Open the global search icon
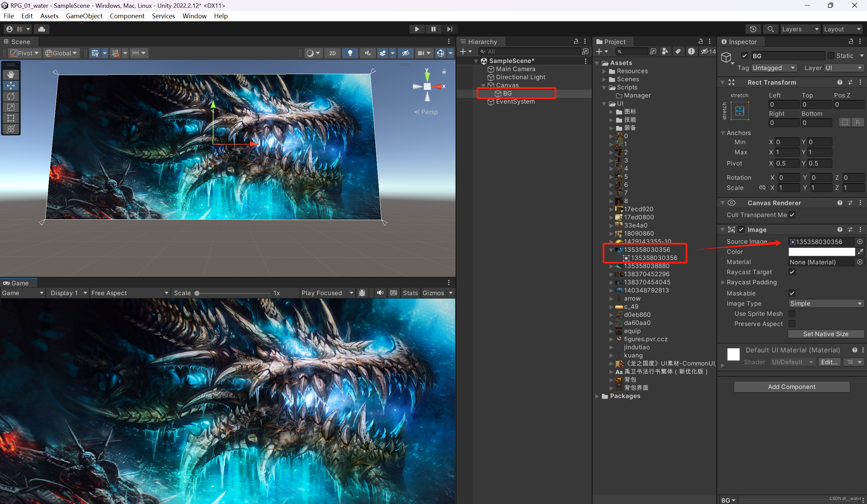 [x=770, y=29]
